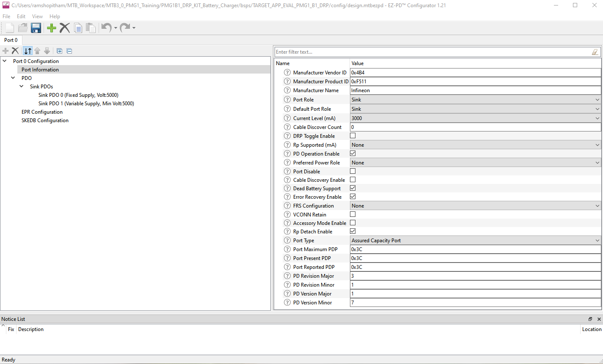The width and height of the screenshot is (603, 364).
Task: Collapse the Port 0 Configuration tree node
Action: click(x=5, y=61)
